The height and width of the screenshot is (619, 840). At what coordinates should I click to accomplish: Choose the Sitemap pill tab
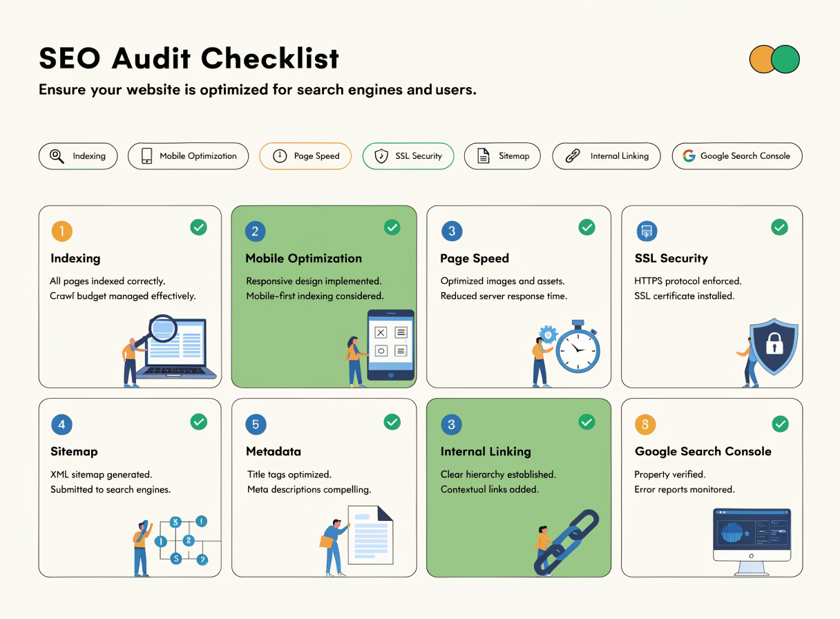pos(502,156)
